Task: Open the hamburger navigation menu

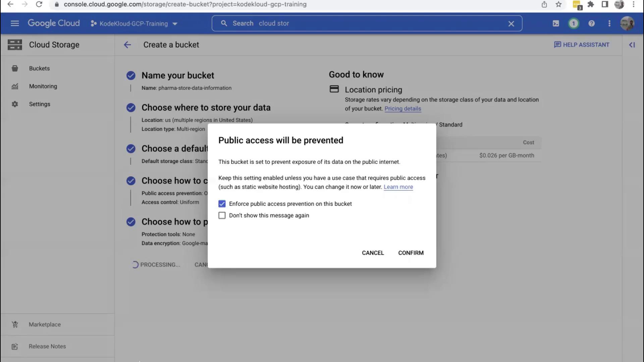Action: tap(15, 23)
